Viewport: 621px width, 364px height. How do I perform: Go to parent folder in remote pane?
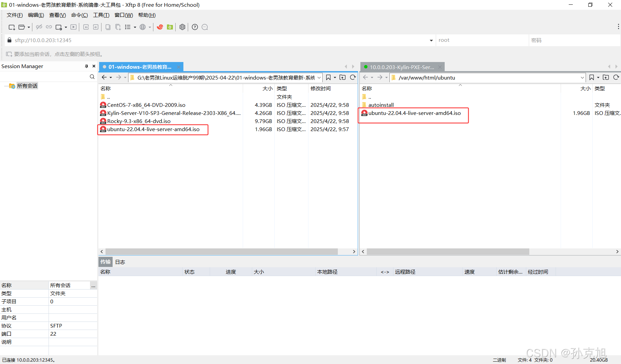pyautogui.click(x=606, y=78)
